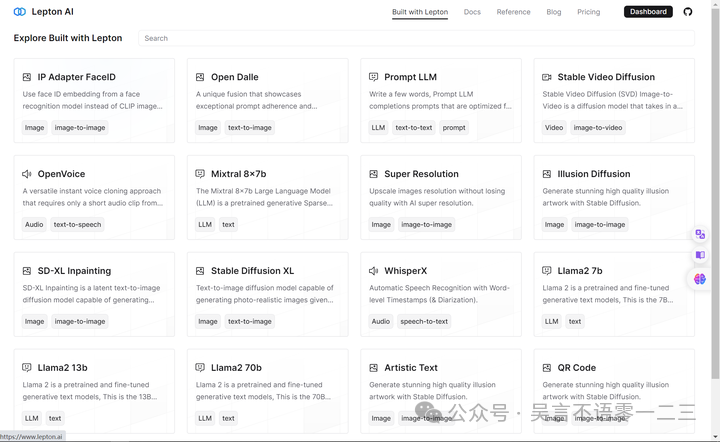Image resolution: width=720 pixels, height=442 pixels.
Task: Click the image-to-image tag on Super Resolution
Action: pyautogui.click(x=427, y=224)
